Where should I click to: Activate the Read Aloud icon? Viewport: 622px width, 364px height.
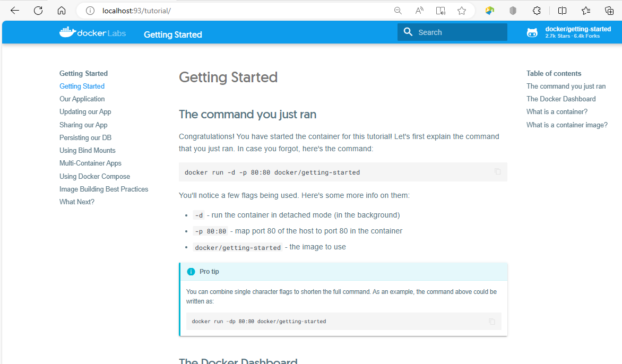[x=419, y=11]
